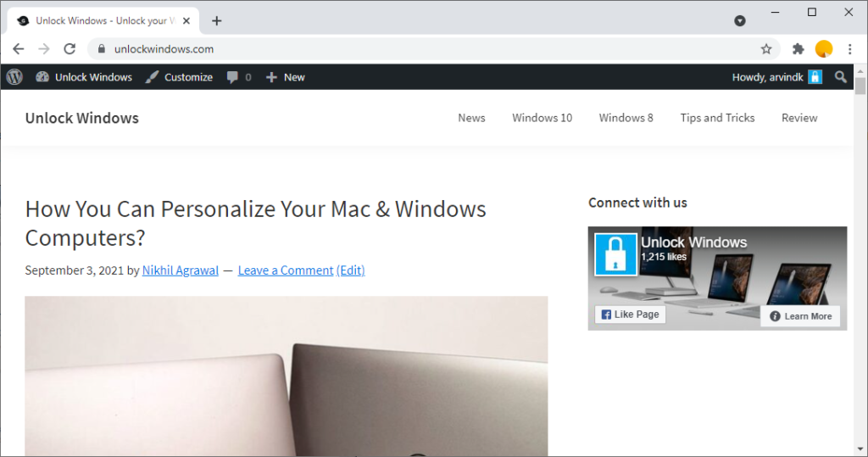Select the Unlock Windows browser tab
This screenshot has width=868, height=457.
click(x=103, y=21)
